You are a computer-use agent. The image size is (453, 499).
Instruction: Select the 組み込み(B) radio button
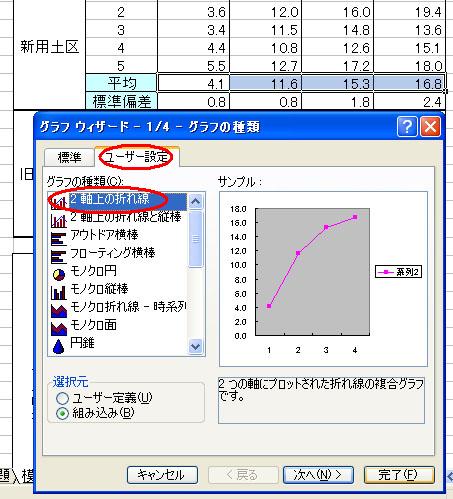pos(62,413)
